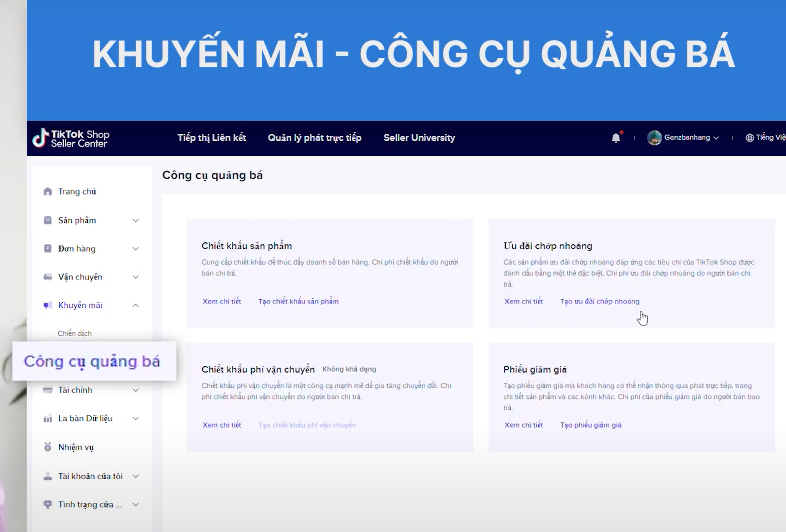Open the Genzbanhang account dropdown
786x532 pixels.
pyautogui.click(x=716, y=138)
